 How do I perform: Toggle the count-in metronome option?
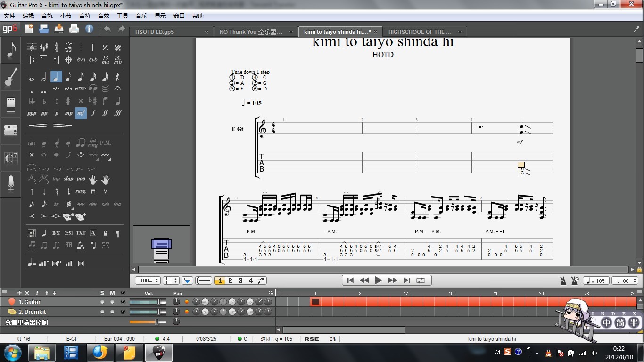tap(575, 280)
